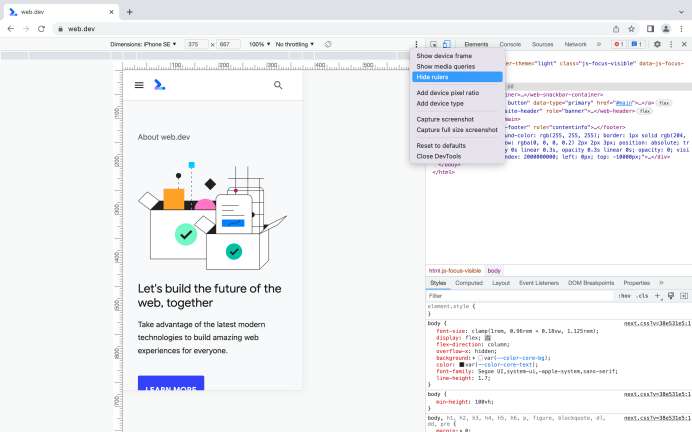Open the profile avatar icon
This screenshot has width=692, height=432.
[x=666, y=29]
